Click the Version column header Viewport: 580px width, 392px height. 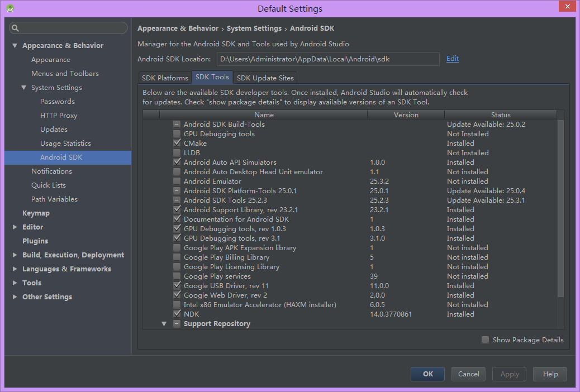click(406, 114)
